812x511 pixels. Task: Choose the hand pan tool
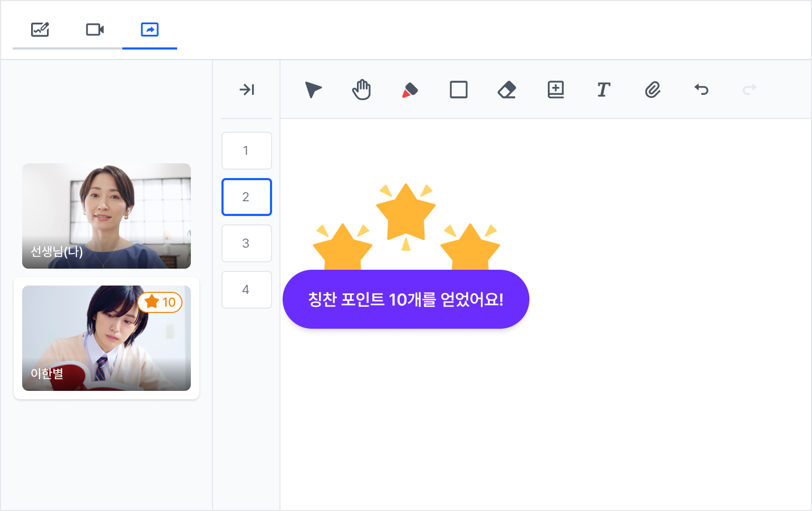[362, 90]
